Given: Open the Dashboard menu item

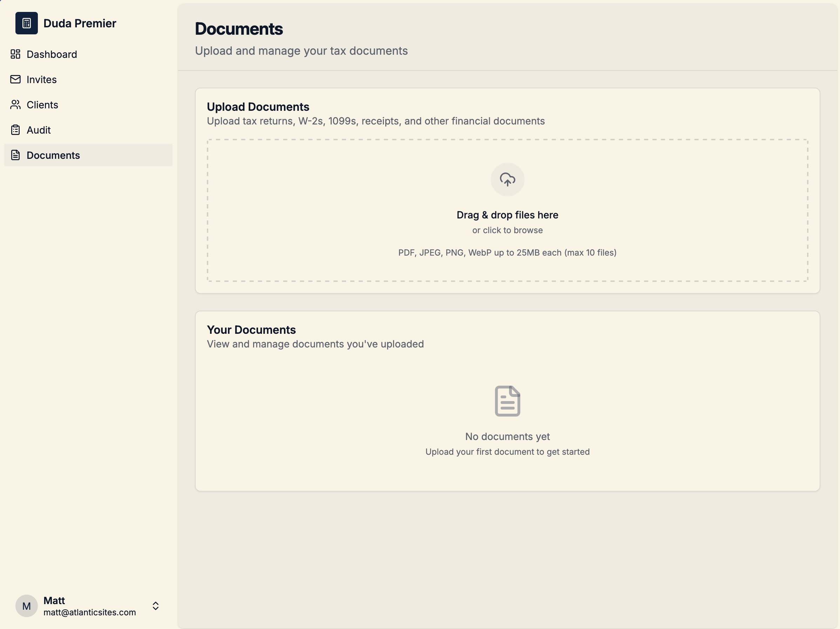Looking at the screenshot, I should (x=52, y=54).
